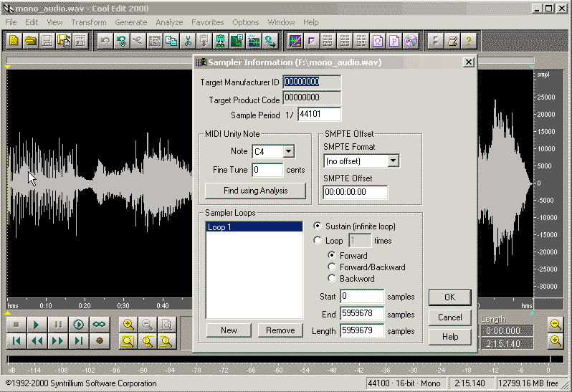Click the loop End samples field
Viewport: 572px width, 392px height.
click(362, 314)
